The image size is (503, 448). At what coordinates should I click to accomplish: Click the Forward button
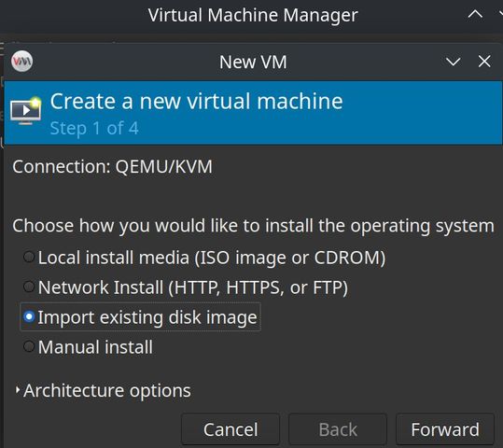(x=445, y=429)
